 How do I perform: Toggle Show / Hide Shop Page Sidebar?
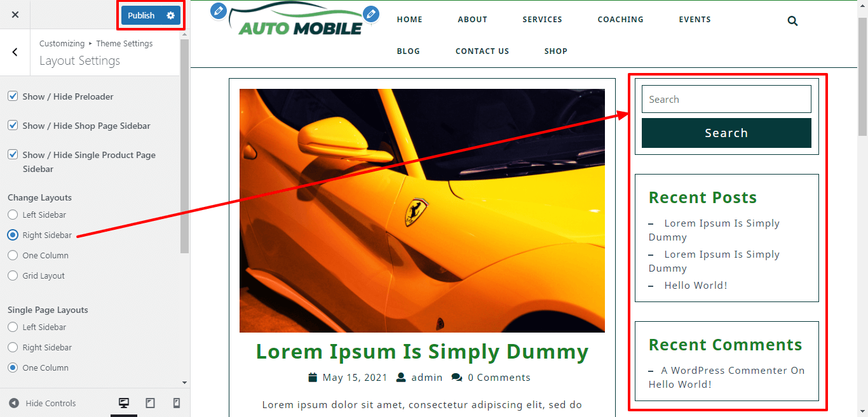[13, 126]
